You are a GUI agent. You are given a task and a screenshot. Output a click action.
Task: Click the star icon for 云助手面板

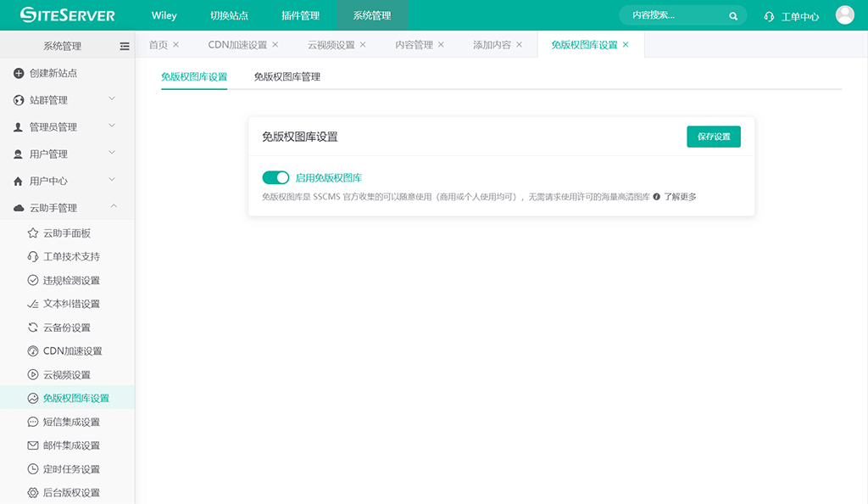33,233
